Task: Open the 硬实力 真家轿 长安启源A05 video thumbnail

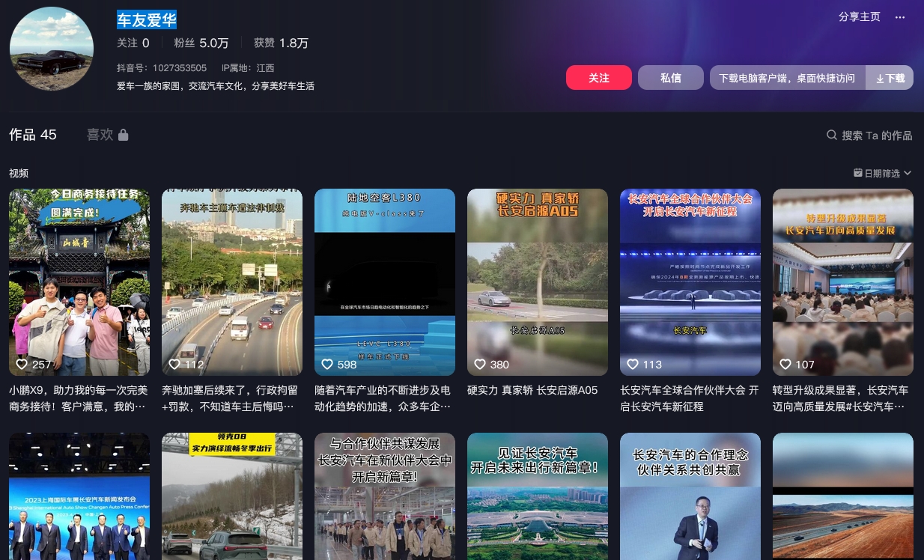Action: tap(538, 282)
